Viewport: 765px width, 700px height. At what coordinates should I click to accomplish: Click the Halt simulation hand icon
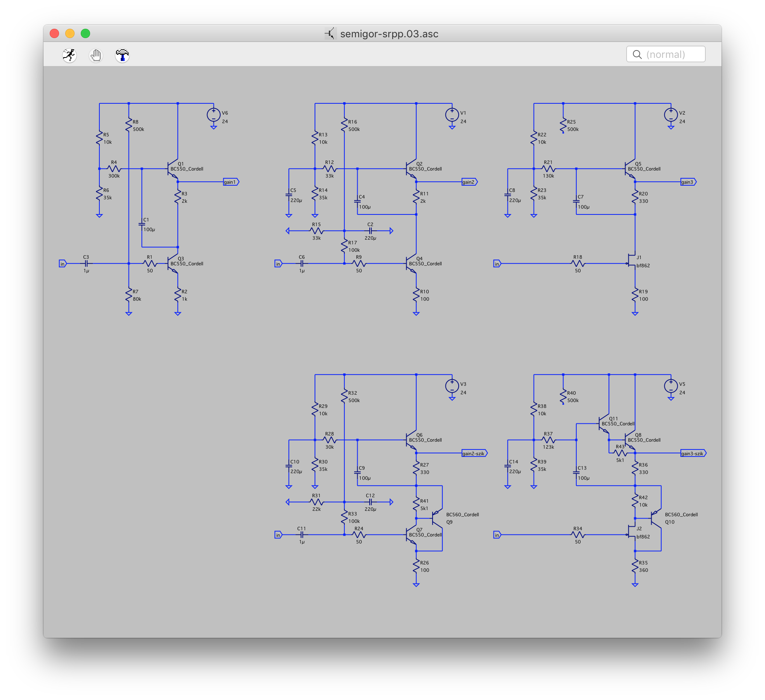(96, 55)
